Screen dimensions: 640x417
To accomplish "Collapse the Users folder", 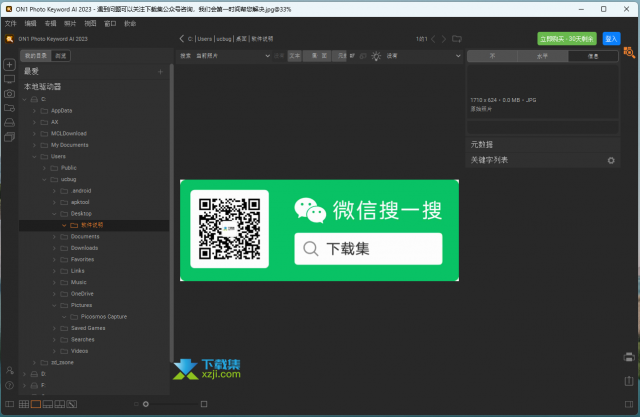I will tap(34, 157).
